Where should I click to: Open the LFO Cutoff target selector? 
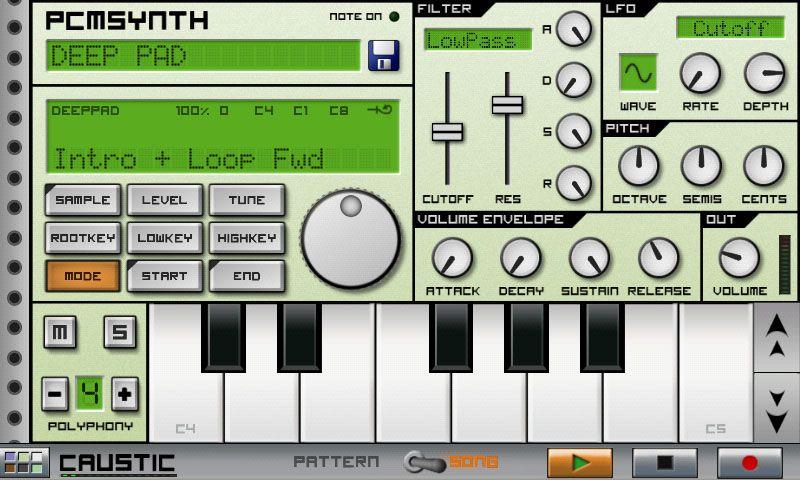click(730, 28)
